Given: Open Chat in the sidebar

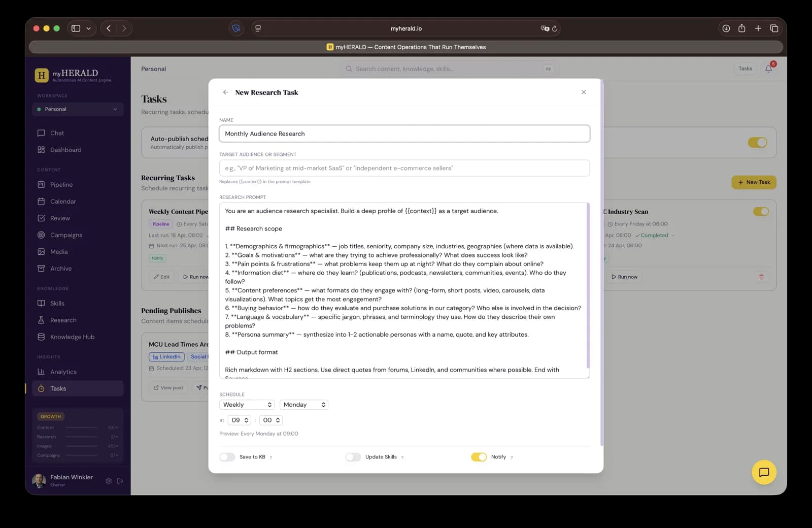Looking at the screenshot, I should [57, 133].
